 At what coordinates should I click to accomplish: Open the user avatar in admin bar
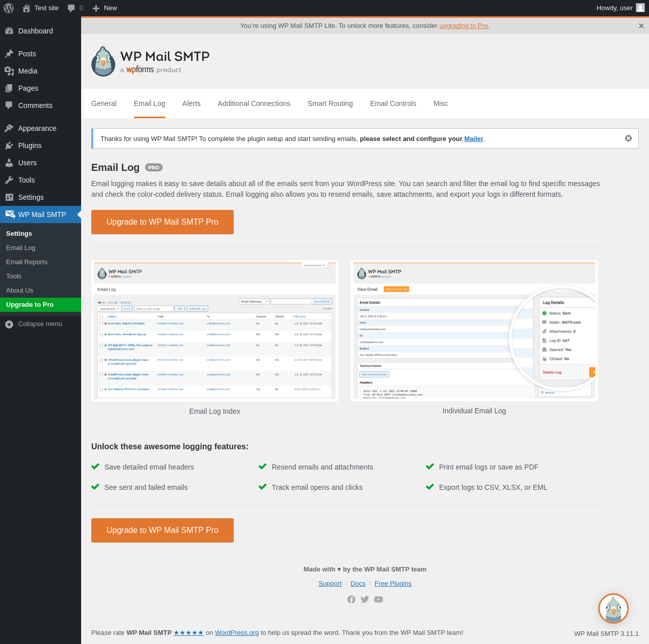(640, 8)
